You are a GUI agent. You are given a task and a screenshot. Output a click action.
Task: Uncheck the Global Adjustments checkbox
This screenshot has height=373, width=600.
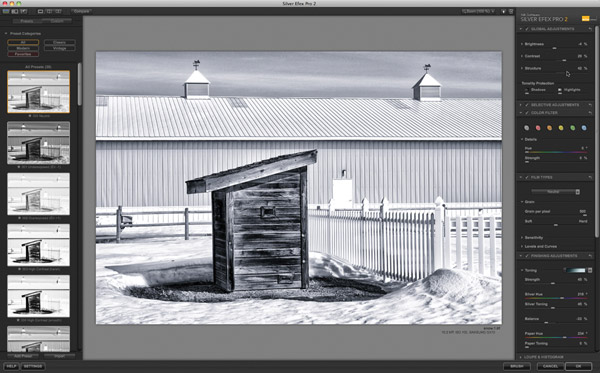coord(527,29)
